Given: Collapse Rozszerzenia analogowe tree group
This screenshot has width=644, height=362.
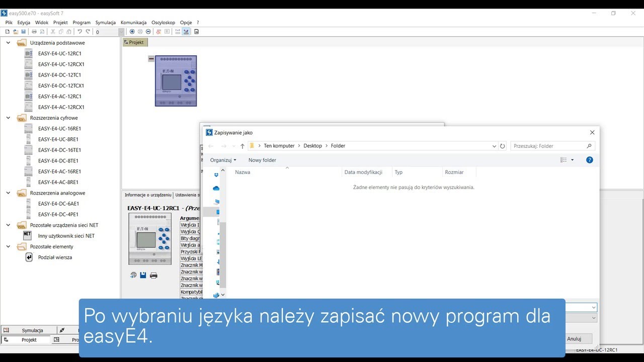Looking at the screenshot, I should tap(8, 193).
